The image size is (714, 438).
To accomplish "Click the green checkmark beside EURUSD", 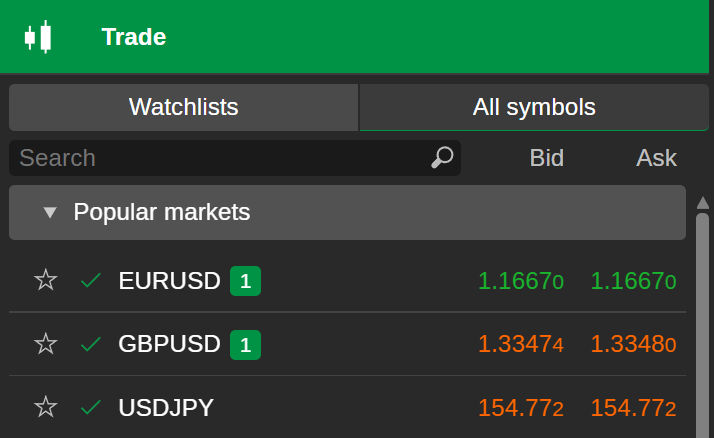I will tap(91, 281).
